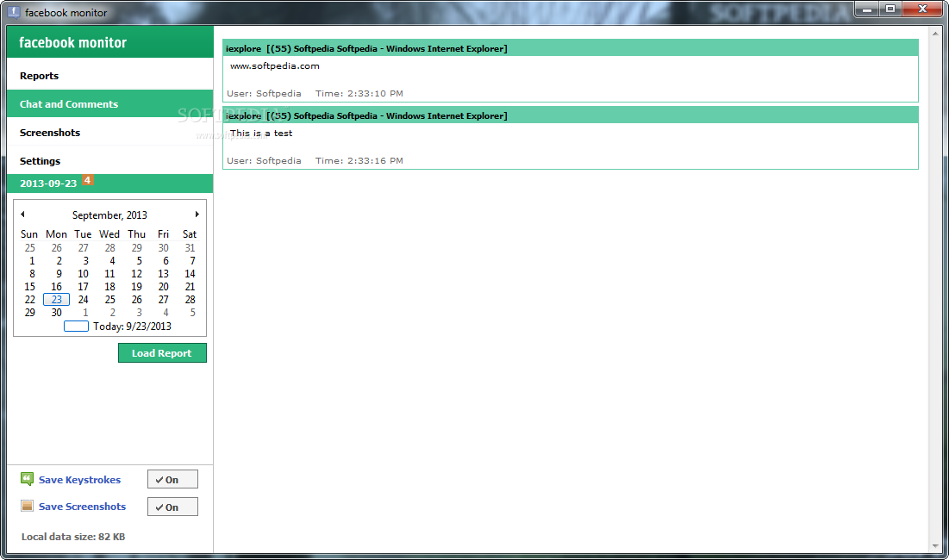
Task: Select August 25 in the calendar
Action: tap(29, 248)
